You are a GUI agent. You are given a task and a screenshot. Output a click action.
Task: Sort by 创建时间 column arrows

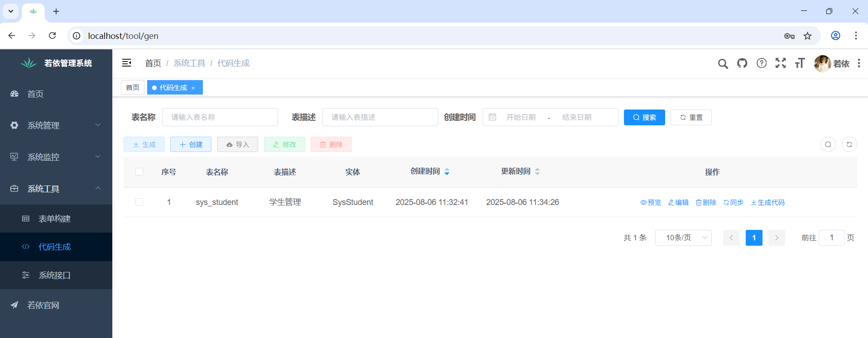click(x=447, y=171)
